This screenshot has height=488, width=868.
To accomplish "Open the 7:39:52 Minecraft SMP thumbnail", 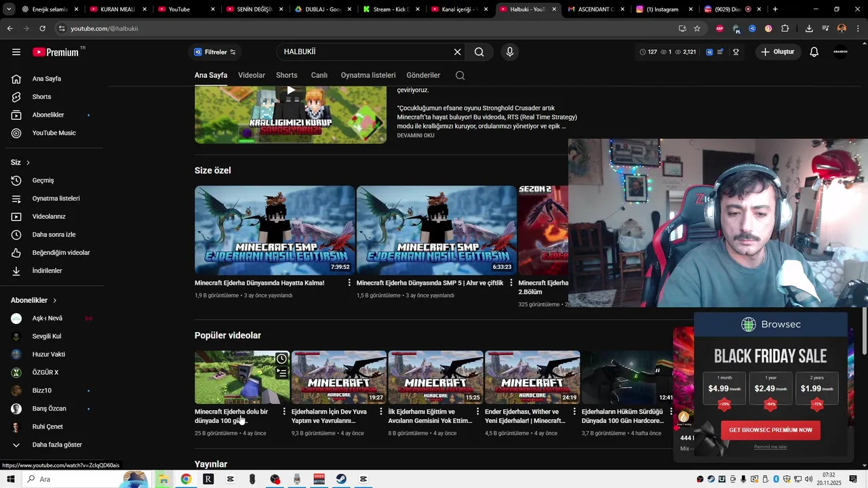I will click(275, 230).
